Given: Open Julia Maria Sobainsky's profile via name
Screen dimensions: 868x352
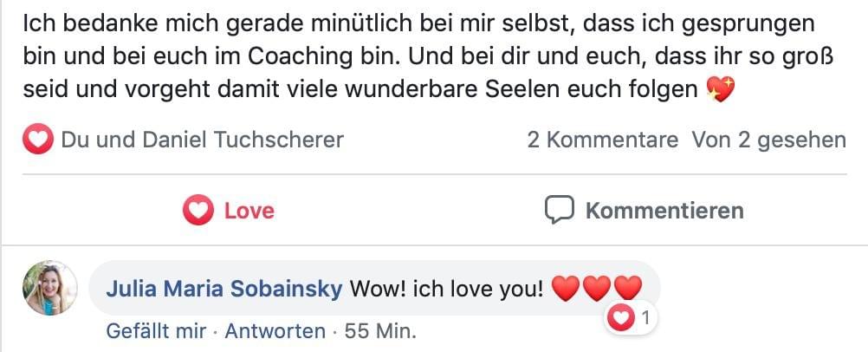Looking at the screenshot, I should coord(224,289).
